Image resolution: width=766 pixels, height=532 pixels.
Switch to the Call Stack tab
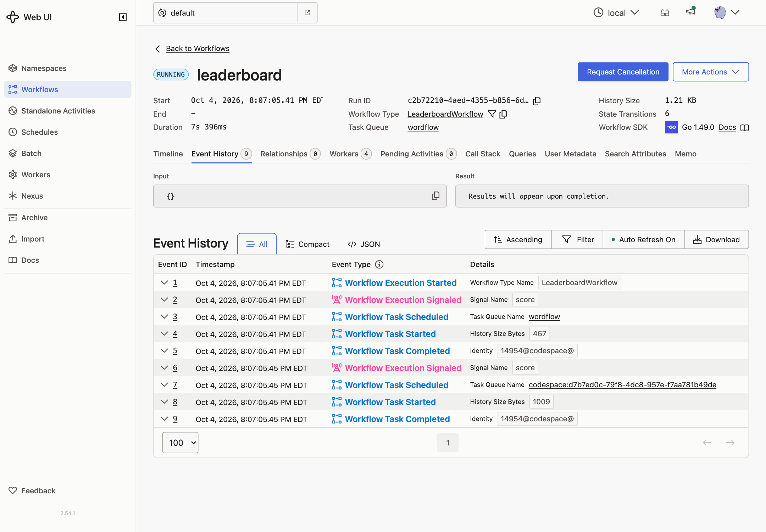(483, 154)
